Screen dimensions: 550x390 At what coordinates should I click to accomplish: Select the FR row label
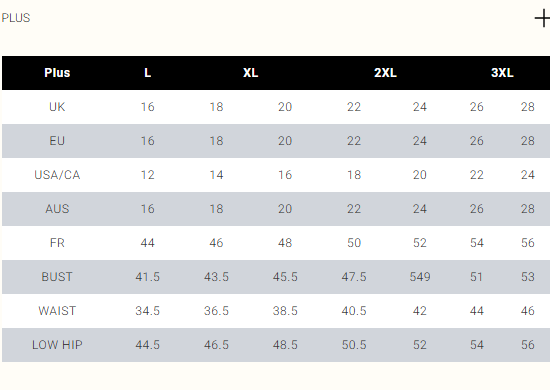57,243
